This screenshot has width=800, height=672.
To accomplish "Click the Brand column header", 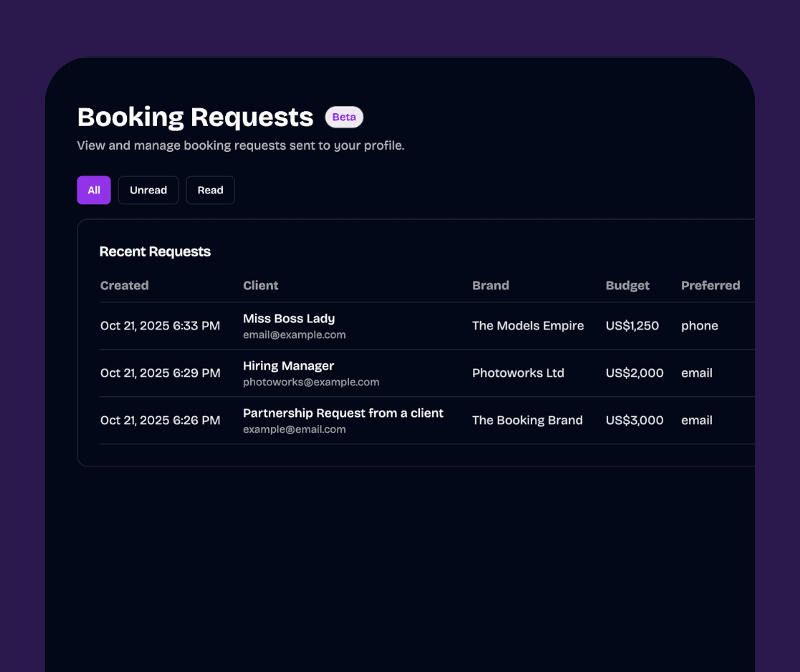I will click(x=491, y=286).
